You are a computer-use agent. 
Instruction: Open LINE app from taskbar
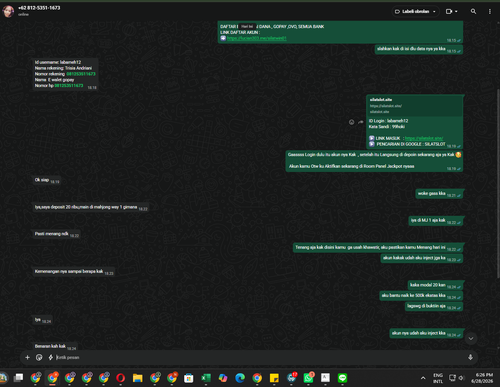coord(342,378)
